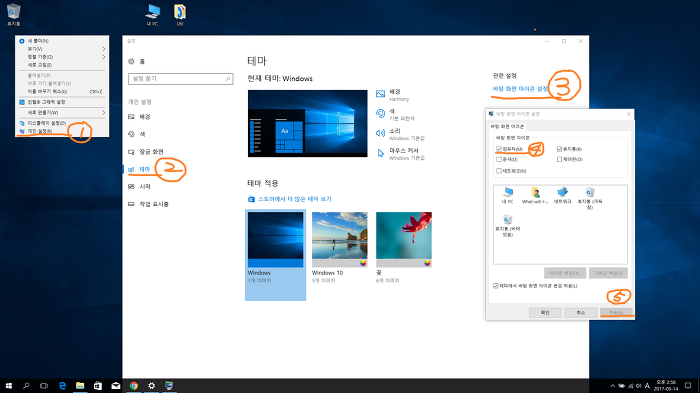Select the full Recycle Bin icon (가득 참)
The width and height of the screenshot is (700, 393).
click(590, 198)
